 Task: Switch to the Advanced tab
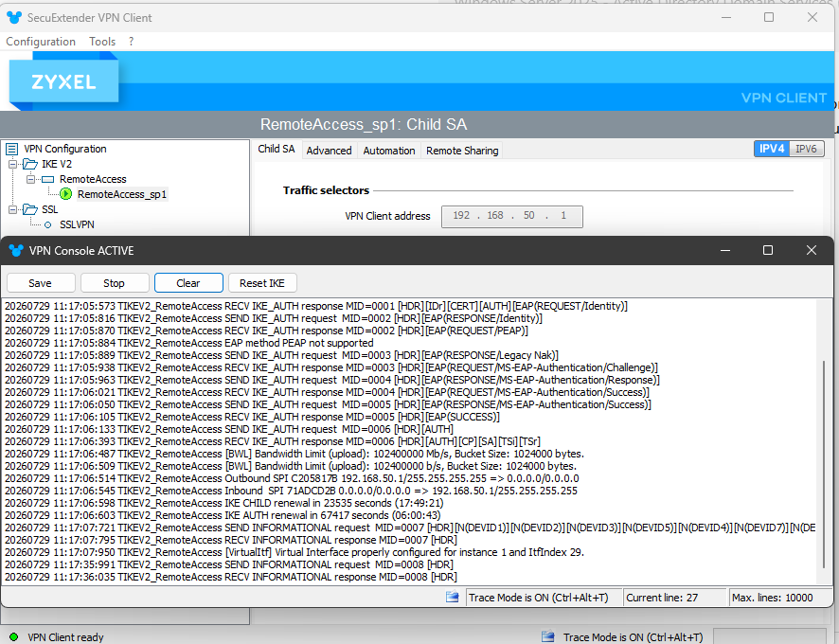tap(330, 151)
